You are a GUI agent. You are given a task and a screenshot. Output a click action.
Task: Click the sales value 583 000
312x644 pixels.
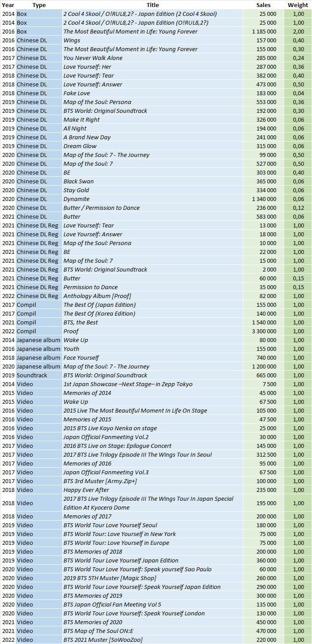point(266,216)
